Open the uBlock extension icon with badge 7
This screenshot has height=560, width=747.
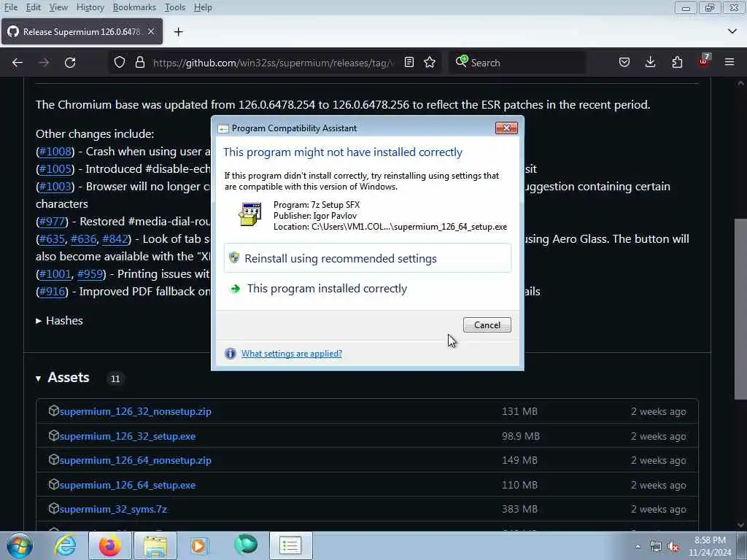coord(704,61)
